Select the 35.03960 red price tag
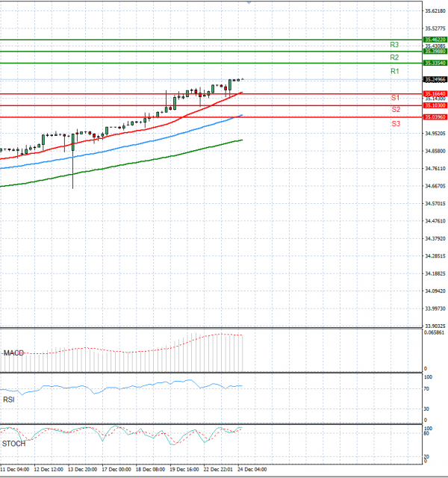This screenshot has height=478, width=448. [x=435, y=117]
